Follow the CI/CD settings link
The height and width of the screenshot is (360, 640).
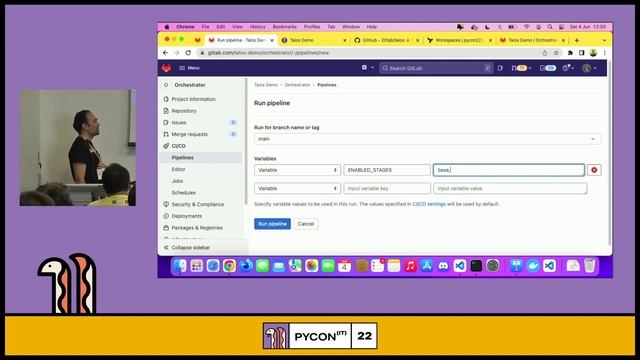(x=429, y=204)
